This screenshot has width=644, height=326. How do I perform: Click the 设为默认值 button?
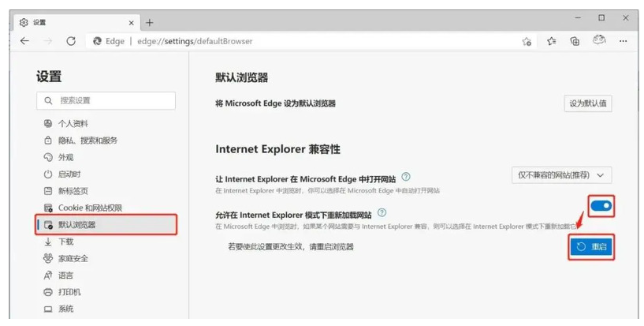coord(588,103)
